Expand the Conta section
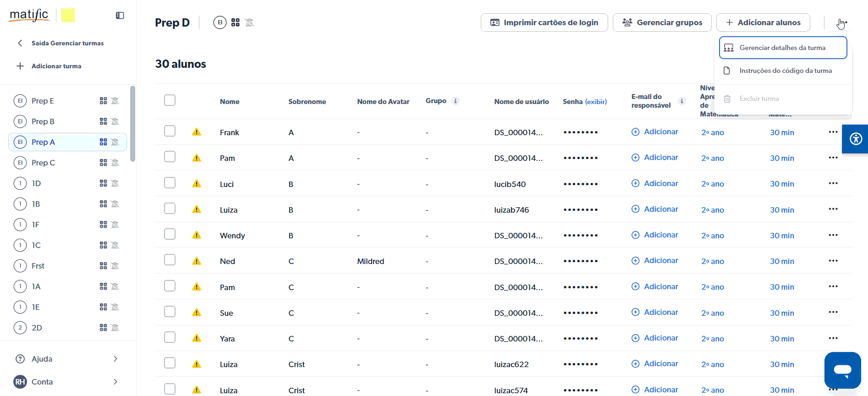Image resolution: width=868 pixels, height=396 pixels. pos(68,382)
